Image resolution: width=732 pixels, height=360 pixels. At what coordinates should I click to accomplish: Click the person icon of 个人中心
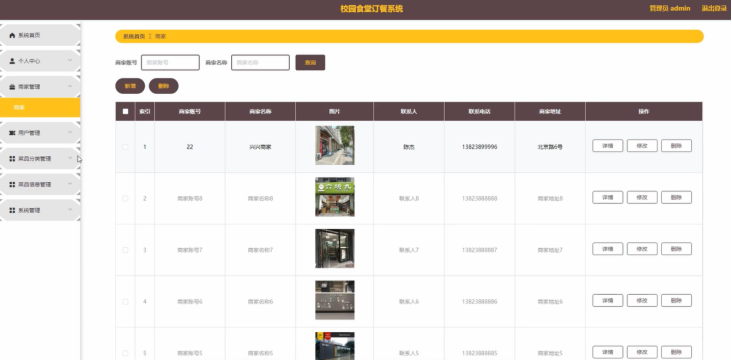pos(12,61)
